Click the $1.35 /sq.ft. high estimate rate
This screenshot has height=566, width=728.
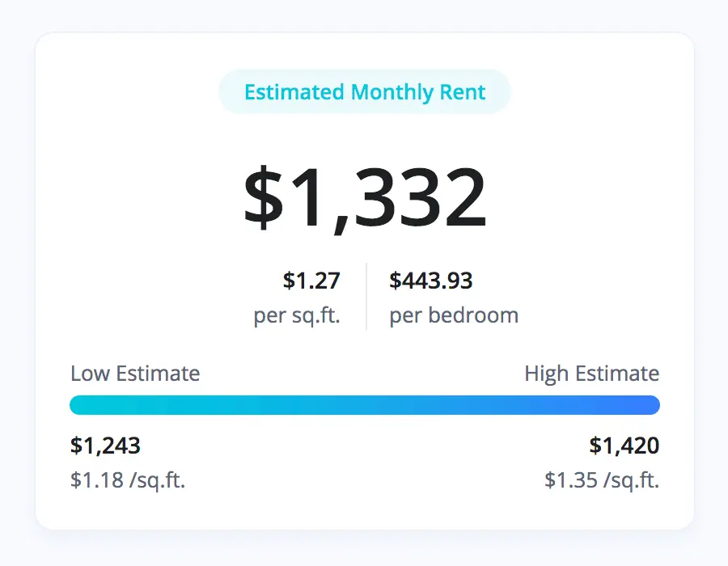pyautogui.click(x=603, y=479)
